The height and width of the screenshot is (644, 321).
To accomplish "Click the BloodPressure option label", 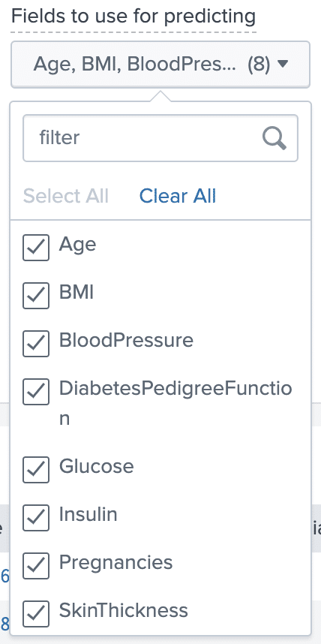I will point(126,340).
